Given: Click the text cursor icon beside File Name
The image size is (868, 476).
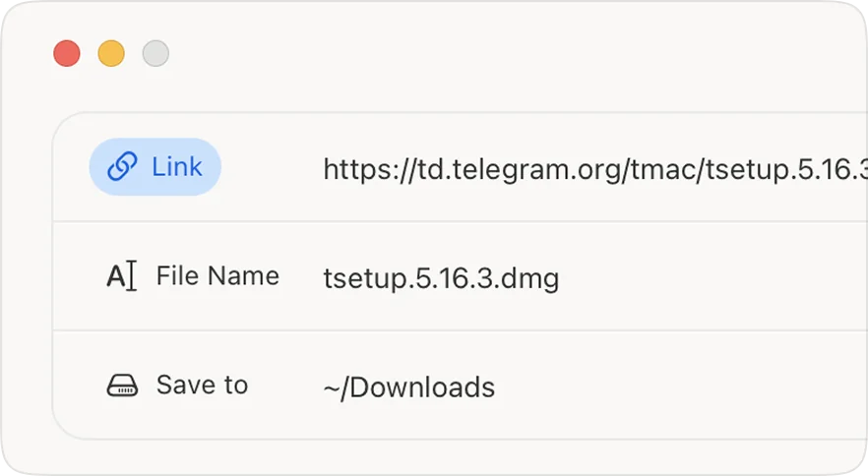Looking at the screenshot, I should (121, 276).
